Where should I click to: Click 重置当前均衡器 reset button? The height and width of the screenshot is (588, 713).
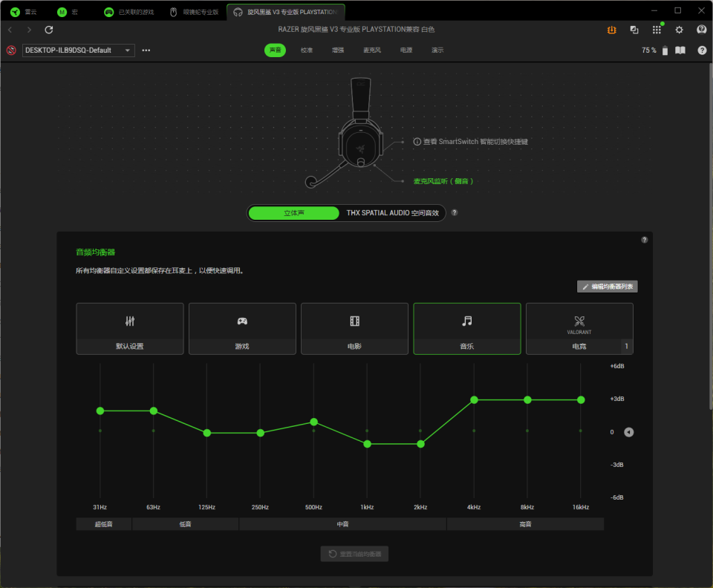(354, 553)
